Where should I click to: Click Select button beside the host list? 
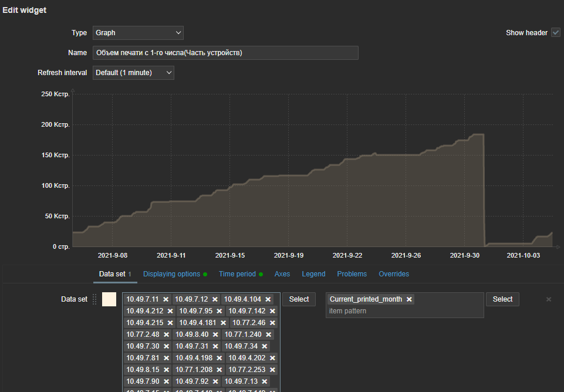tap(299, 299)
